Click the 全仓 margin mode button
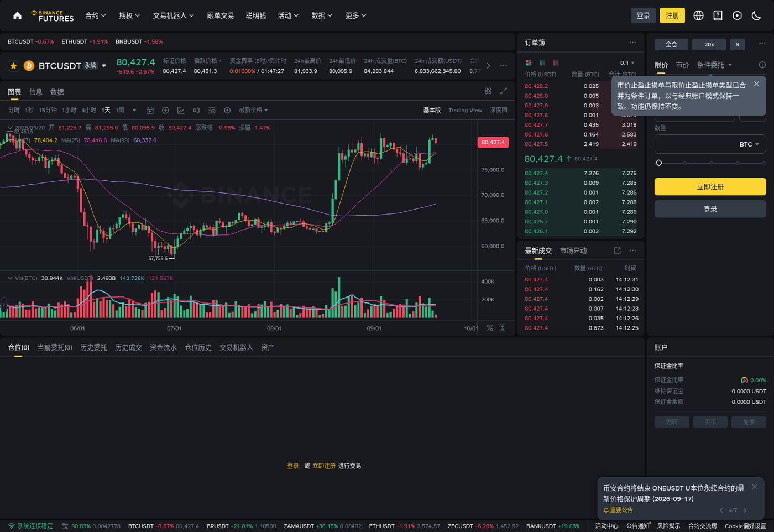 pos(671,44)
